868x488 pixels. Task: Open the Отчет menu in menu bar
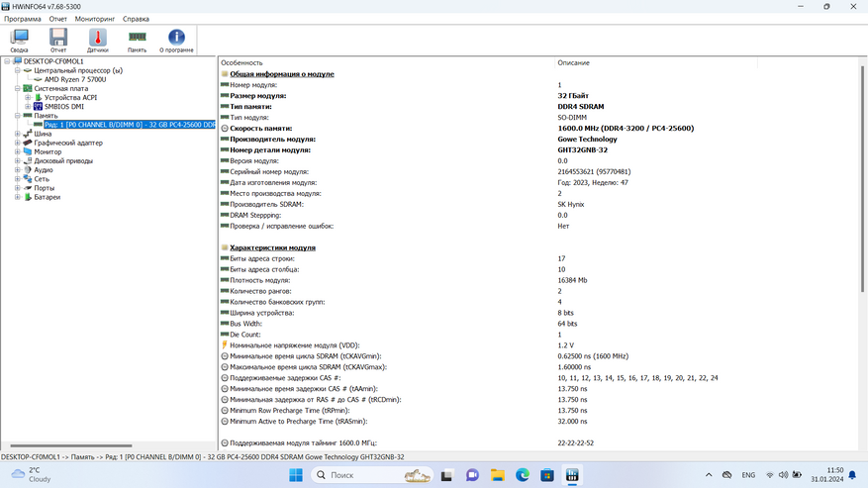(57, 19)
